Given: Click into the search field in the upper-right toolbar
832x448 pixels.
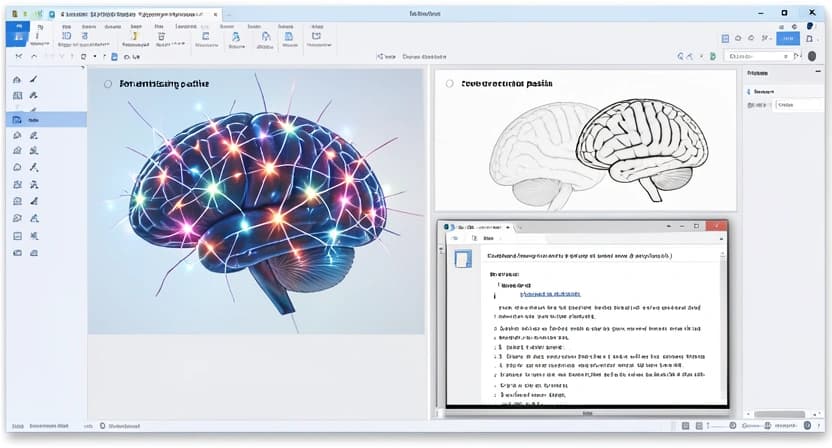Looking at the screenshot, I should click(x=758, y=56).
